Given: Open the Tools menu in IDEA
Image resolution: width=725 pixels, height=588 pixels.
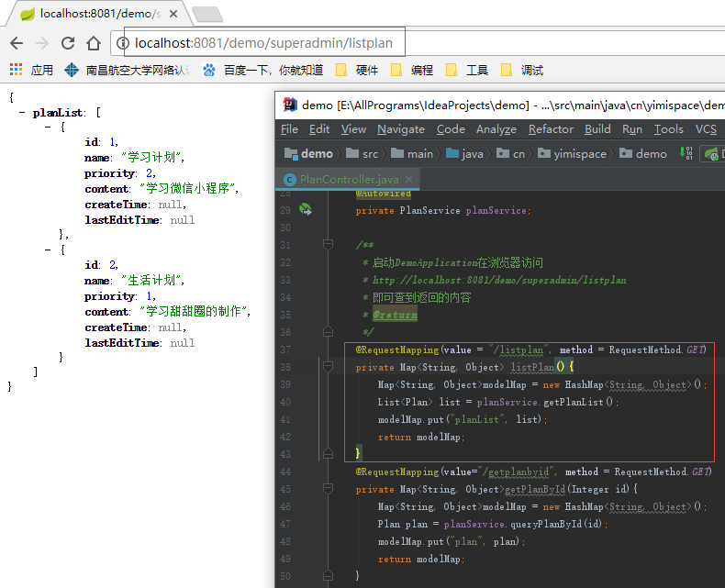Looking at the screenshot, I should (669, 129).
